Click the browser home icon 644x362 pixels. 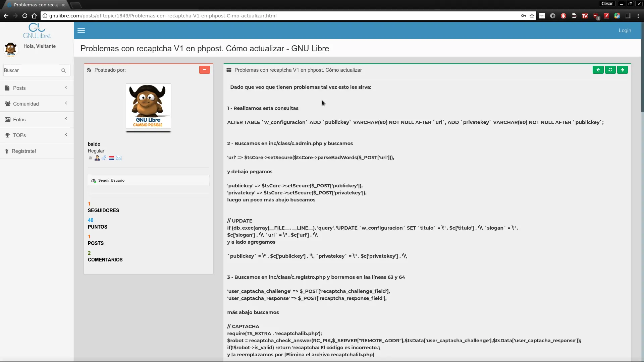tap(34, 16)
